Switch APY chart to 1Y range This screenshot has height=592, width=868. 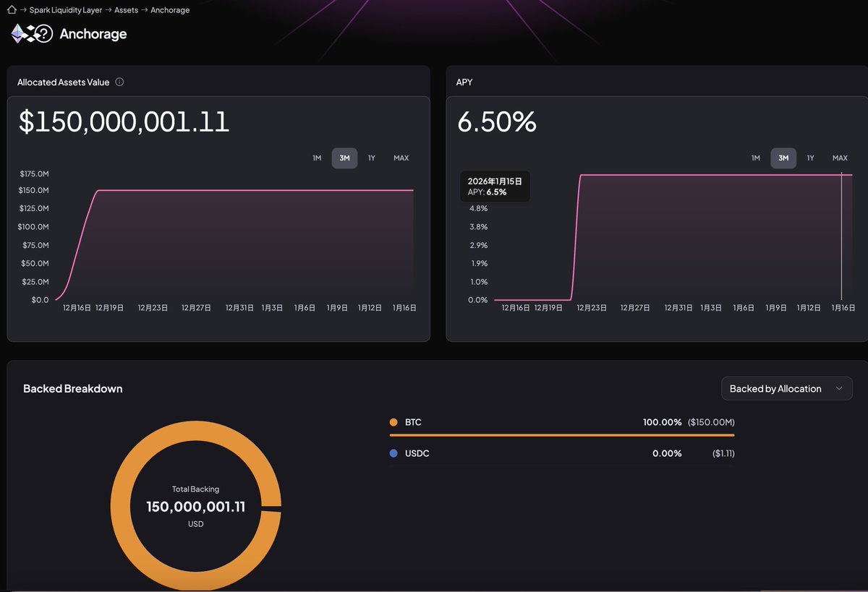coord(810,158)
